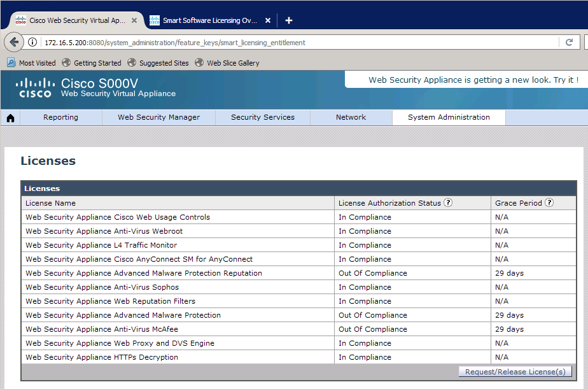
Task: Click the Cisco logo in header
Action: (35, 88)
